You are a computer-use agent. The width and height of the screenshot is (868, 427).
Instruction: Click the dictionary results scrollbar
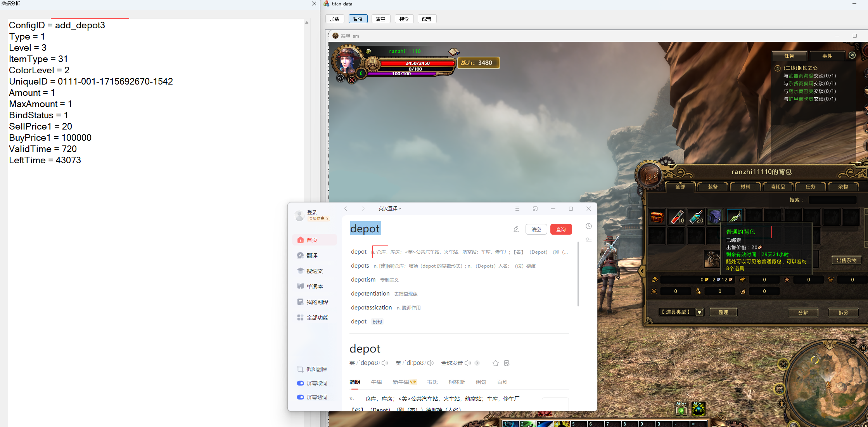[x=578, y=274]
